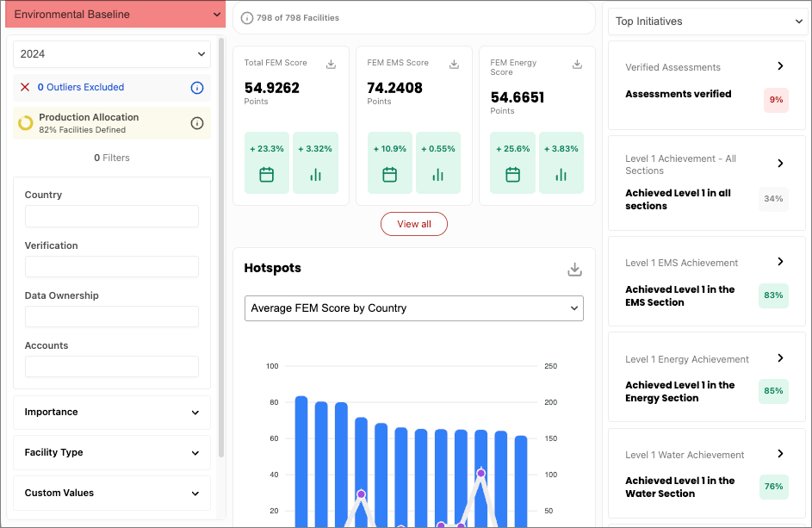The width and height of the screenshot is (812, 528).
Task: Click the info icon beside 798 Facilities
Action: coord(247,18)
